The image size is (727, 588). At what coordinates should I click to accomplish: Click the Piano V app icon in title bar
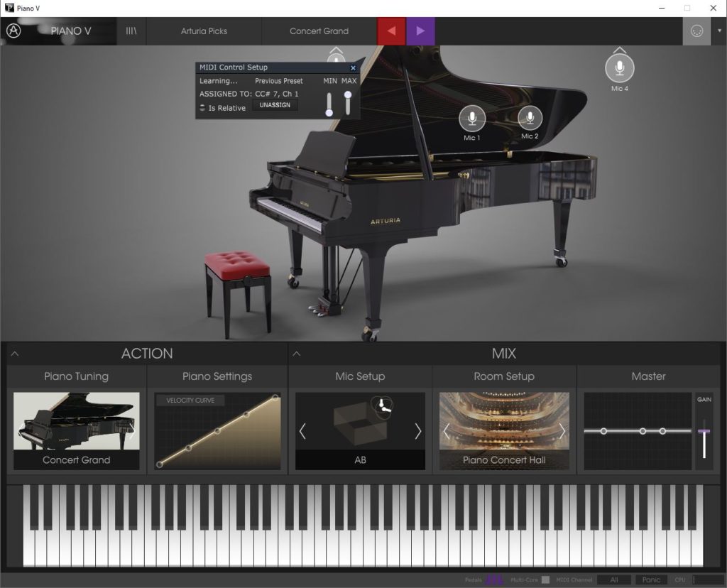(9, 8)
